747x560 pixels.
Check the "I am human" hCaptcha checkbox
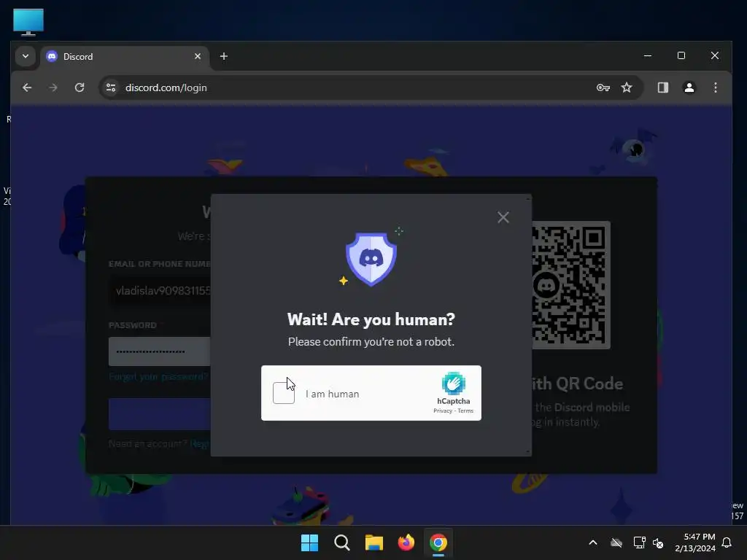[x=284, y=393]
